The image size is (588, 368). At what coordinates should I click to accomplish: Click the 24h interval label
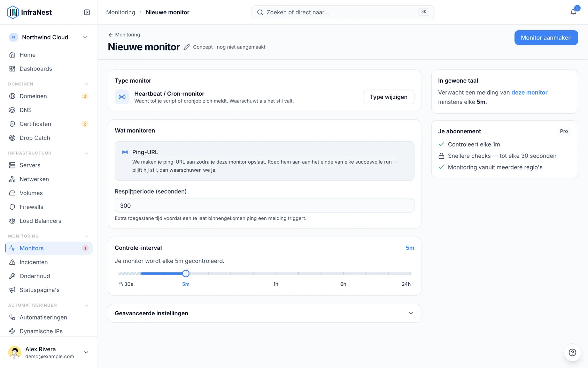pos(406,284)
